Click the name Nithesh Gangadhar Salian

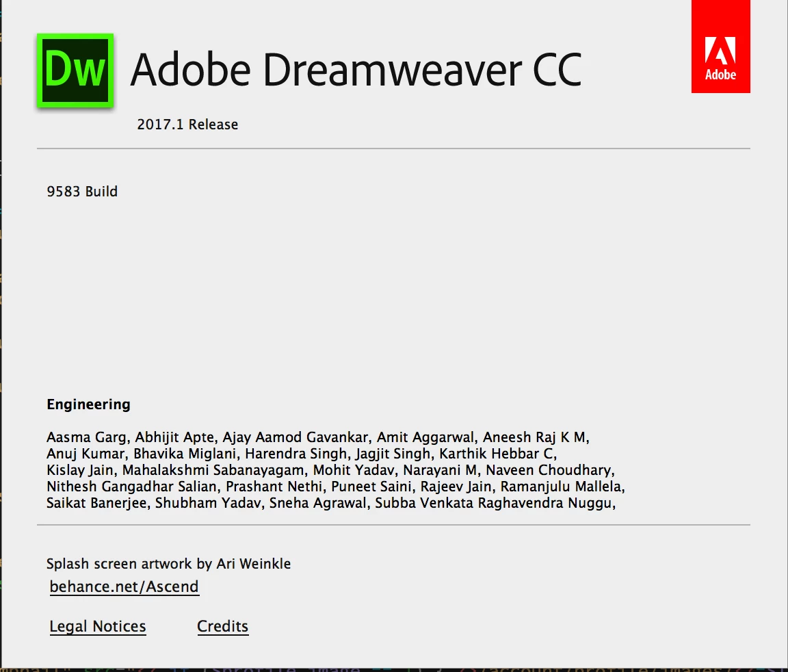pyautogui.click(x=131, y=487)
